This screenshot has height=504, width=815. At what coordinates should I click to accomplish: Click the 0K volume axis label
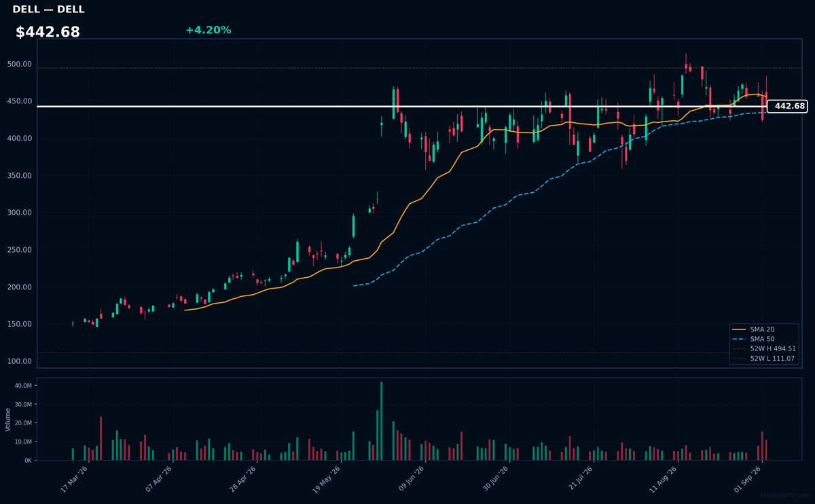point(28,461)
